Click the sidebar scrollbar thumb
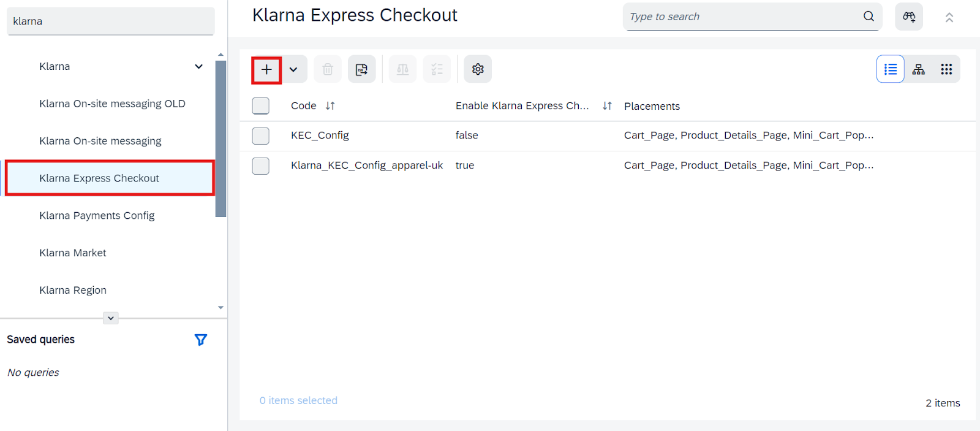Image resolution: width=980 pixels, height=431 pixels. coord(221,139)
